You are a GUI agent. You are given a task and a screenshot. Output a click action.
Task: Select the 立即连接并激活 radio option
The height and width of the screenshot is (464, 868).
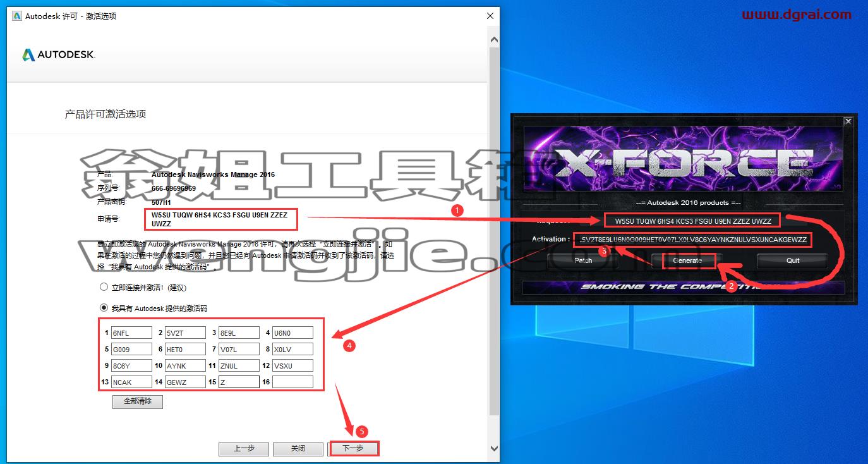[x=104, y=287]
